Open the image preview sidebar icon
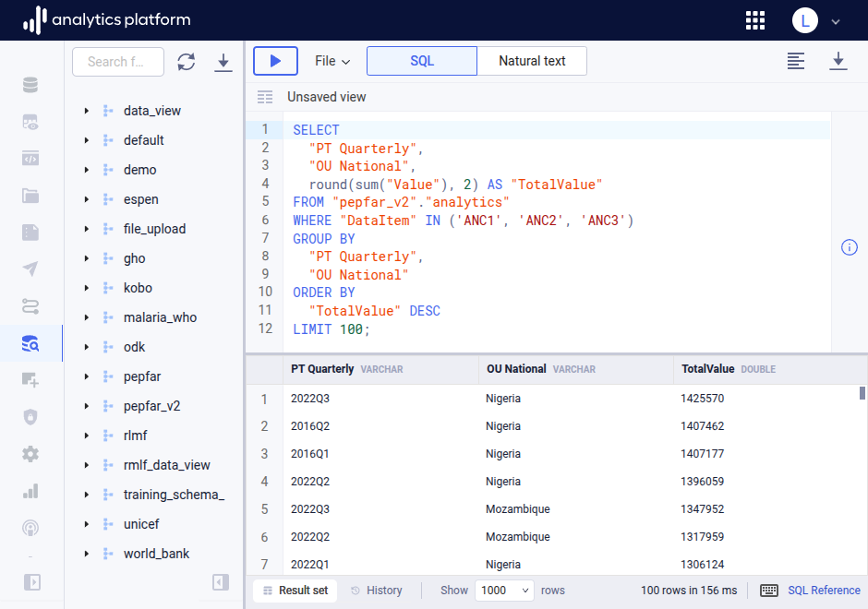The height and width of the screenshot is (609, 868). coord(30,122)
